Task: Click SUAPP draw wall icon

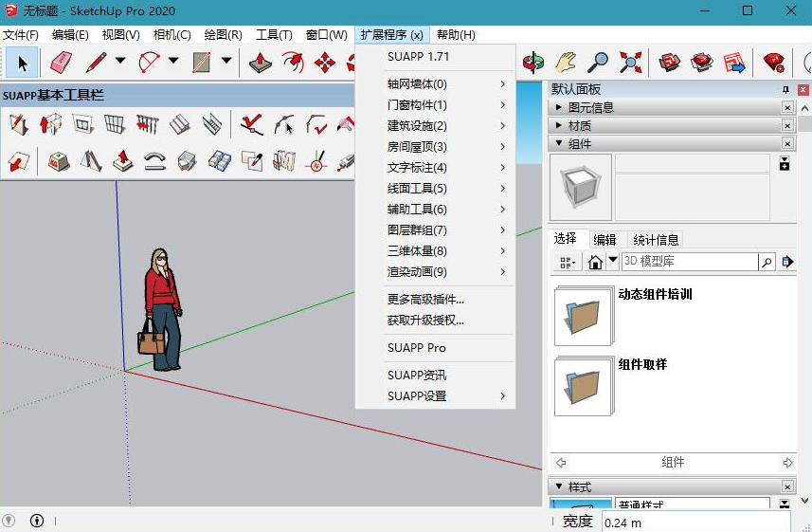Action: (x=19, y=124)
